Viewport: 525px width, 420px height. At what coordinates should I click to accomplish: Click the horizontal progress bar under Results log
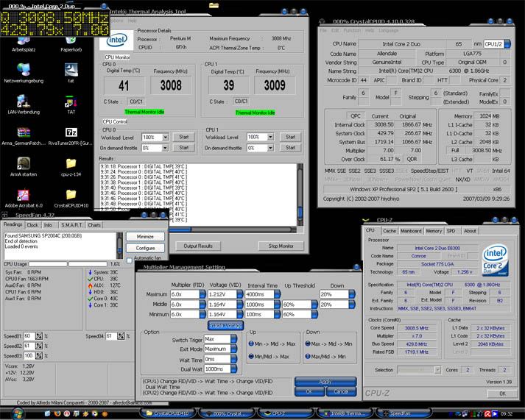233,229
